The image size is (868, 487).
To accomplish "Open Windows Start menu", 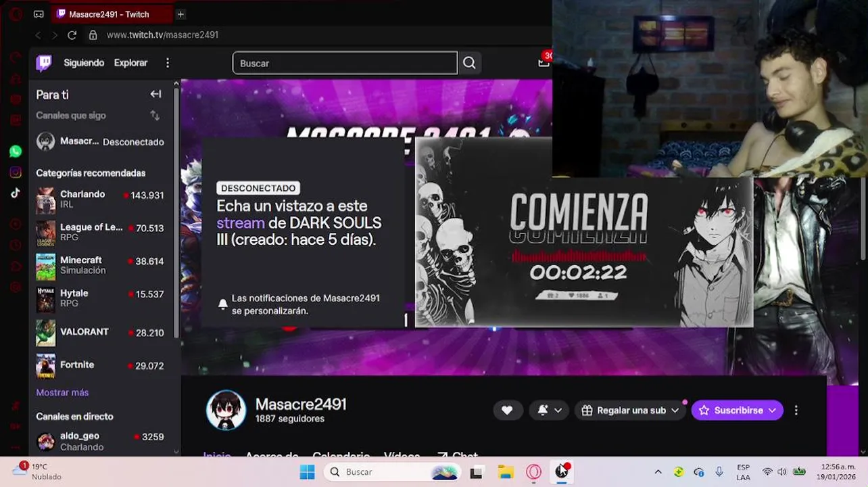I will [307, 472].
